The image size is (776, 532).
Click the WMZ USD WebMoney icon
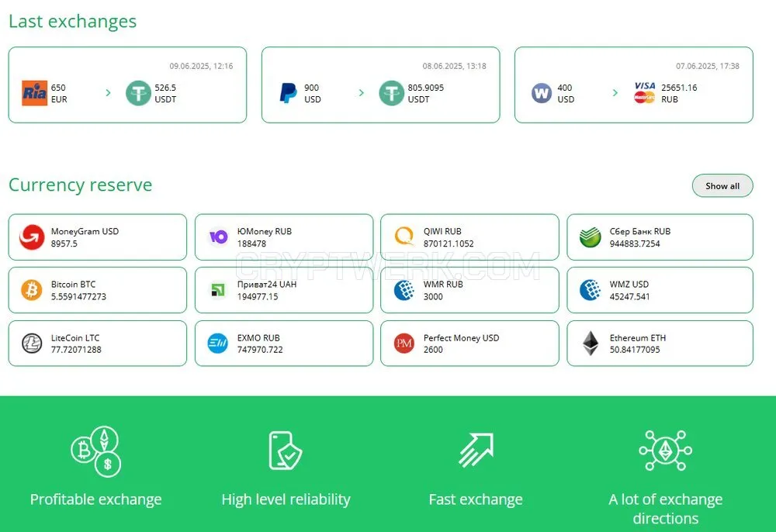(x=590, y=290)
